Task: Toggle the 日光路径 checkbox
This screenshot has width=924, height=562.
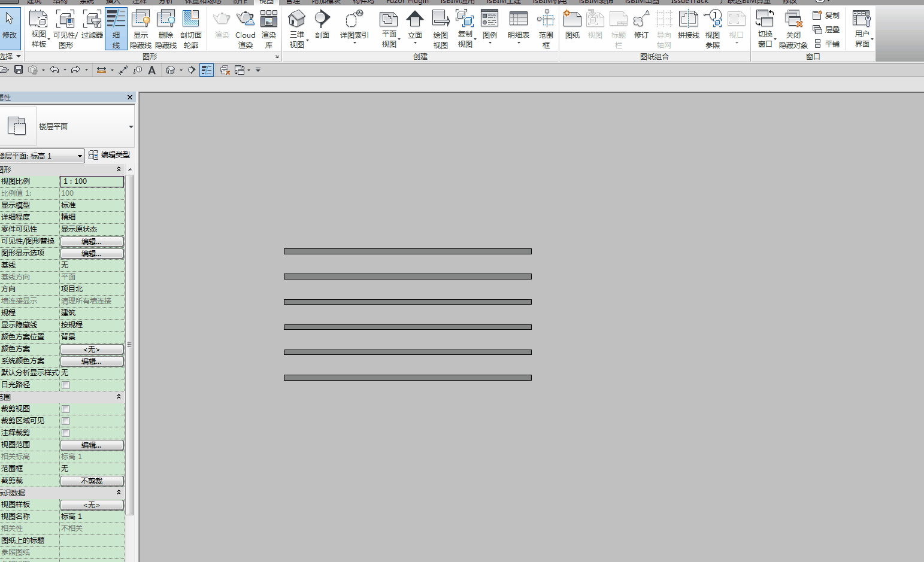Action: click(x=66, y=385)
